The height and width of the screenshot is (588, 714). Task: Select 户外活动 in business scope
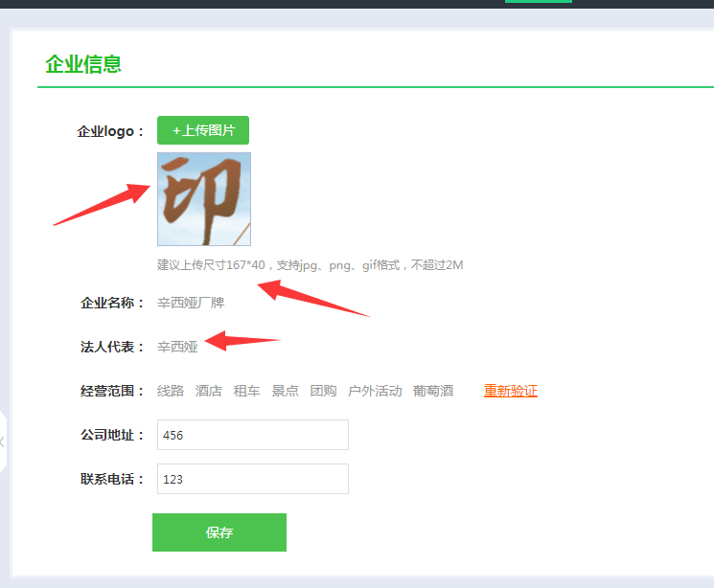coord(375,391)
